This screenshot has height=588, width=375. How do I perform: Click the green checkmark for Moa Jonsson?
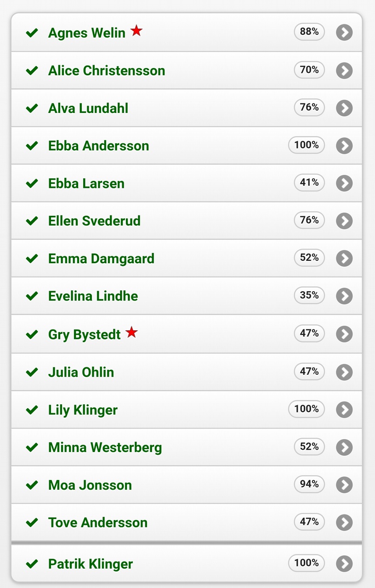(32, 485)
